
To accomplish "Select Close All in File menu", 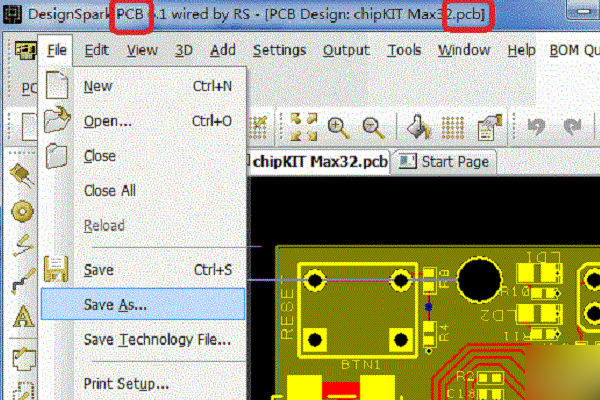I will click(143, 191).
